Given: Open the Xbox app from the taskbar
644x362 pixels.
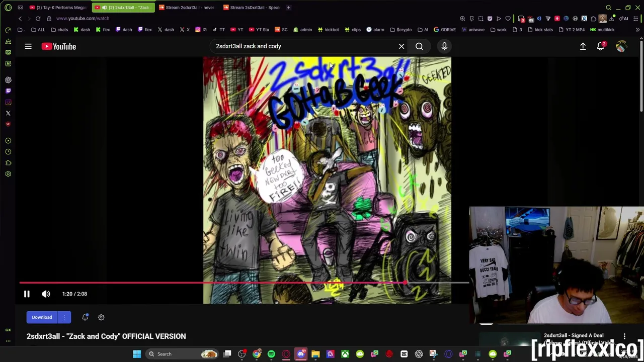Looking at the screenshot, I should [x=345, y=354].
